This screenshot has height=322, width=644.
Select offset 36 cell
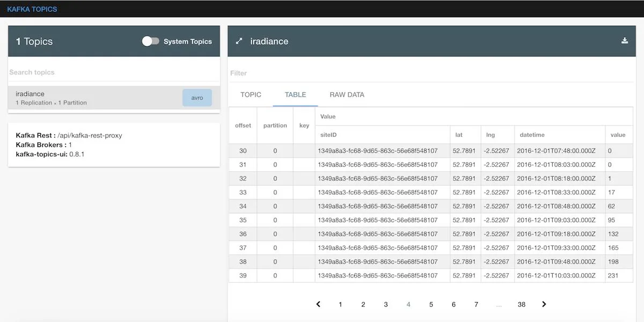click(x=243, y=234)
